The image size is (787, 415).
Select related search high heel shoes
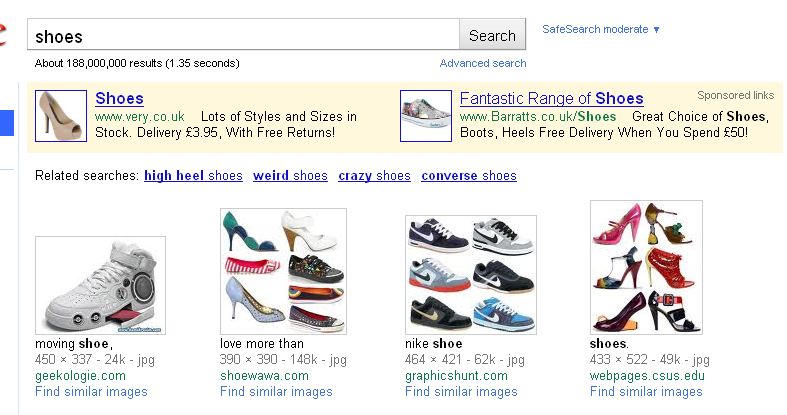193,176
